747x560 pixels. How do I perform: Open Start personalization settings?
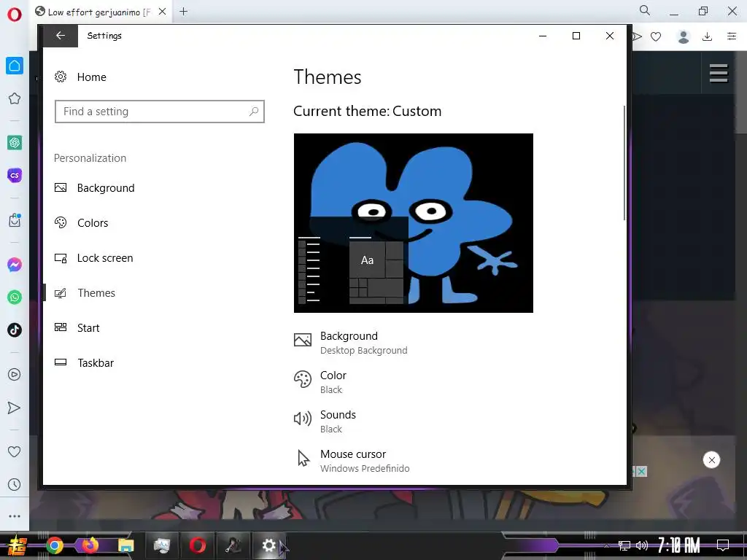(x=77, y=328)
